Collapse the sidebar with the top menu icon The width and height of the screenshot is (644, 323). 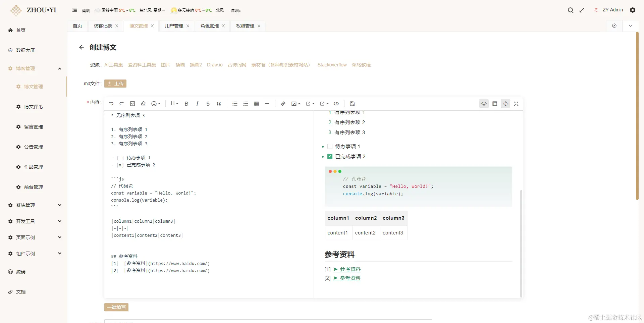coord(74,10)
